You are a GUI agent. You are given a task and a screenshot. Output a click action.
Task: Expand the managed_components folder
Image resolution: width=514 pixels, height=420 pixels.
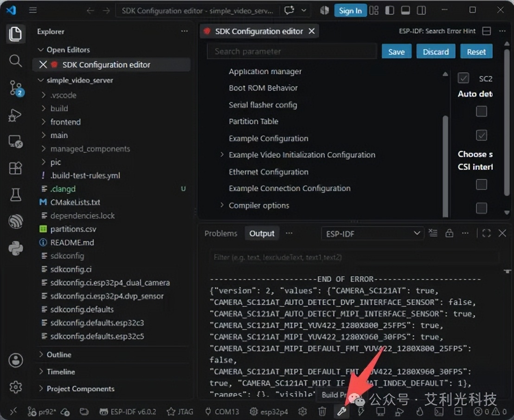point(90,149)
